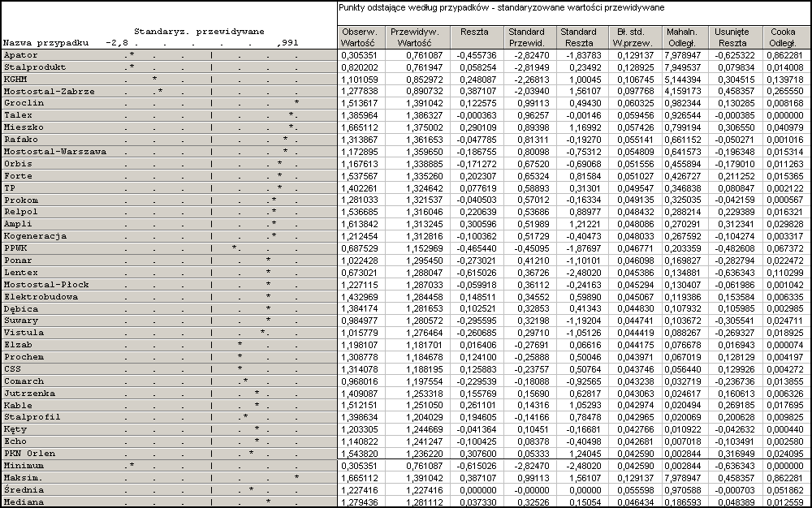Image resolution: width=812 pixels, height=508 pixels.
Task: Click the Kable case name
Action: pyautogui.click(x=18, y=406)
